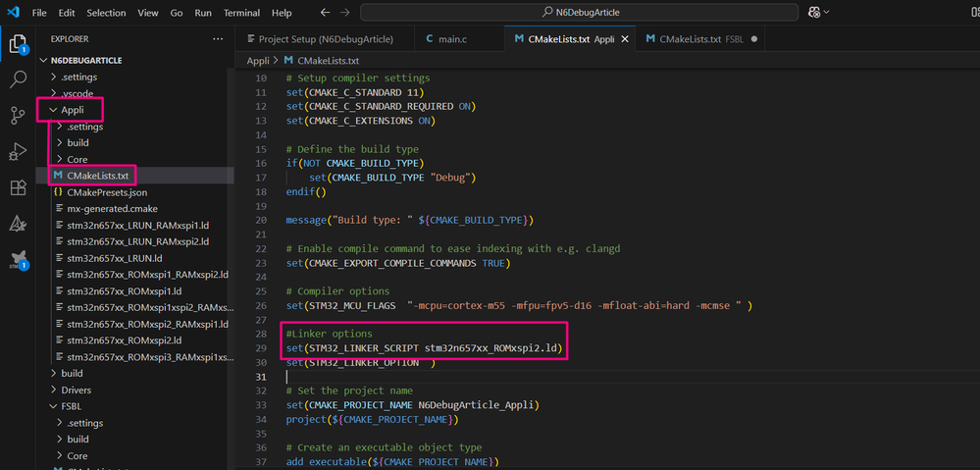Go back with the navigation arrow
The height and width of the screenshot is (470, 980).
click(x=325, y=13)
